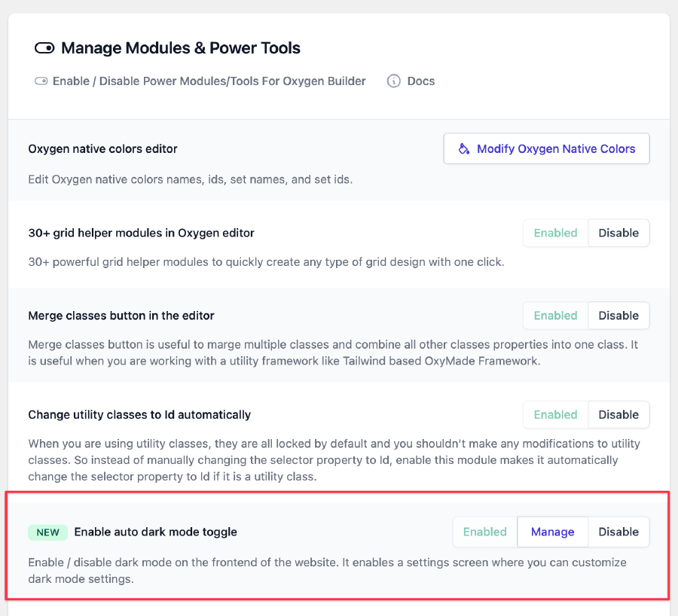This screenshot has height=616, width=678.
Task: Set Change utility classes to Id to Enabled
Action: tap(556, 414)
